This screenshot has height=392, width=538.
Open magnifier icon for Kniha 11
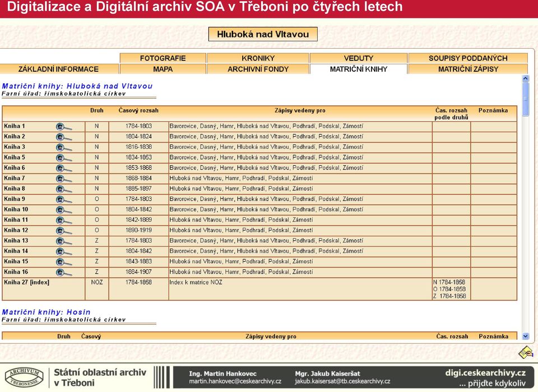tap(63, 221)
